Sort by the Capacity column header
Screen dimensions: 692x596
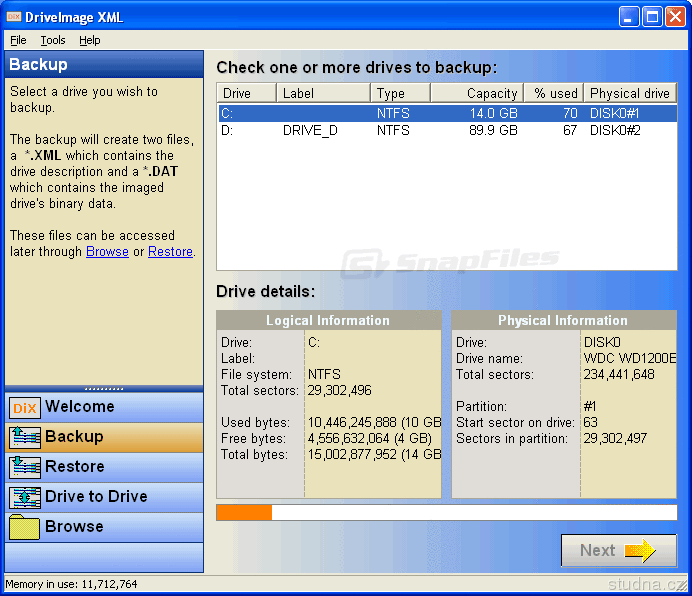coord(477,93)
